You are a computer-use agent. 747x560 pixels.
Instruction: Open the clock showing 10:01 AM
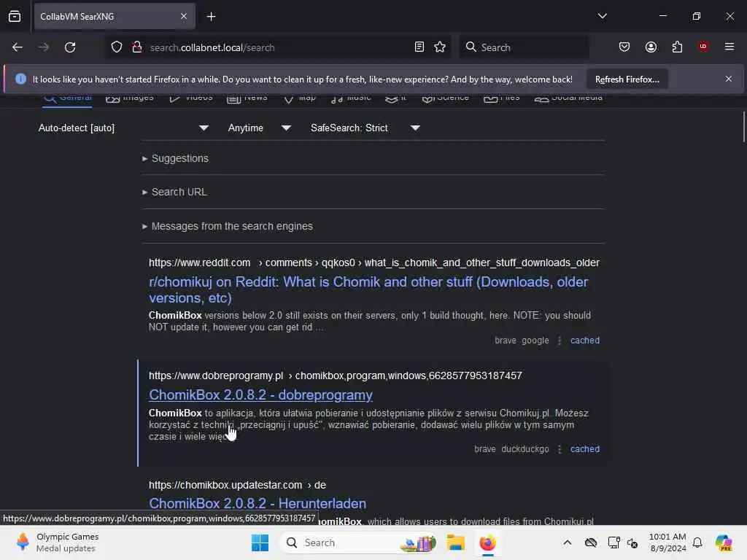coord(667,542)
